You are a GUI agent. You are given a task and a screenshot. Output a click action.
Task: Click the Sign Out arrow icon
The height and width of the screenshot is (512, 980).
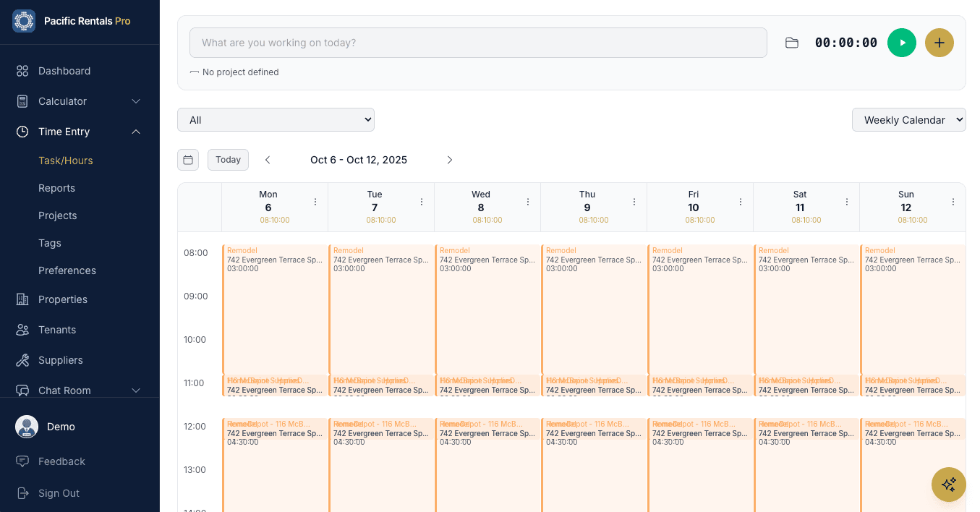(x=22, y=493)
